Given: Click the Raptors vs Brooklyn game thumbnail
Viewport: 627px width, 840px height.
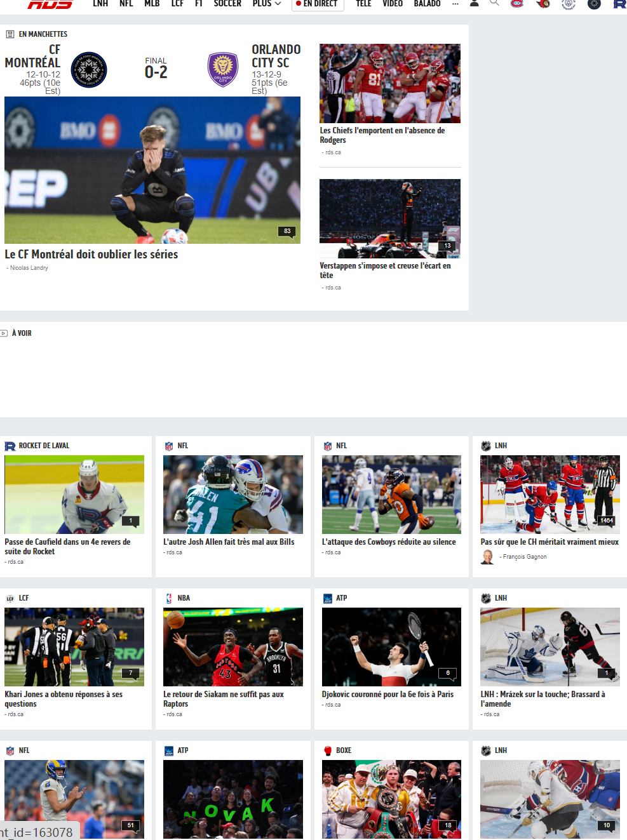Looking at the screenshot, I should (233, 647).
